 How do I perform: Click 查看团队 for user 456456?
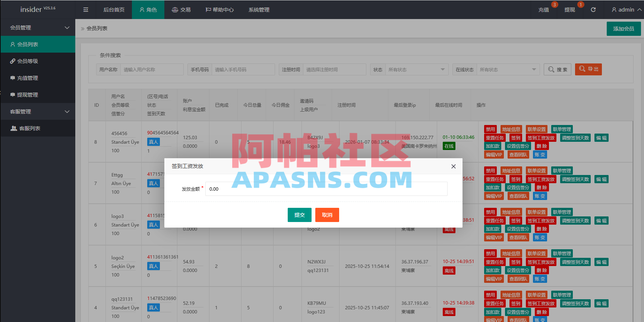pyautogui.click(x=518, y=154)
